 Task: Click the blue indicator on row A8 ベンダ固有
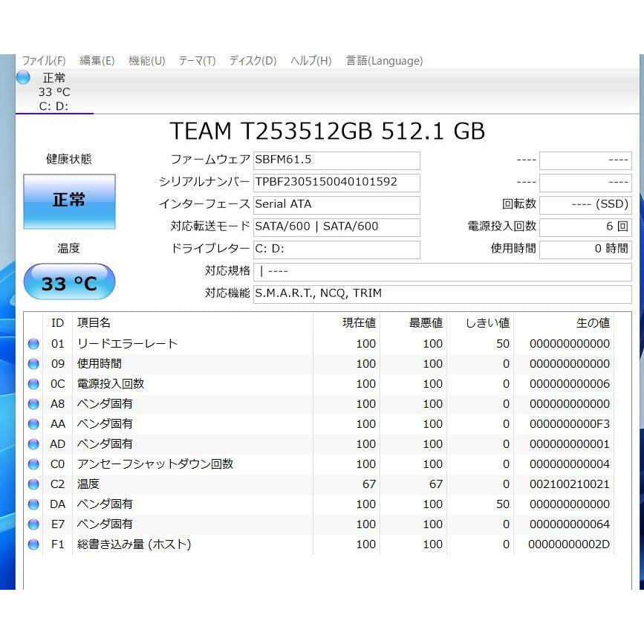click(33, 403)
